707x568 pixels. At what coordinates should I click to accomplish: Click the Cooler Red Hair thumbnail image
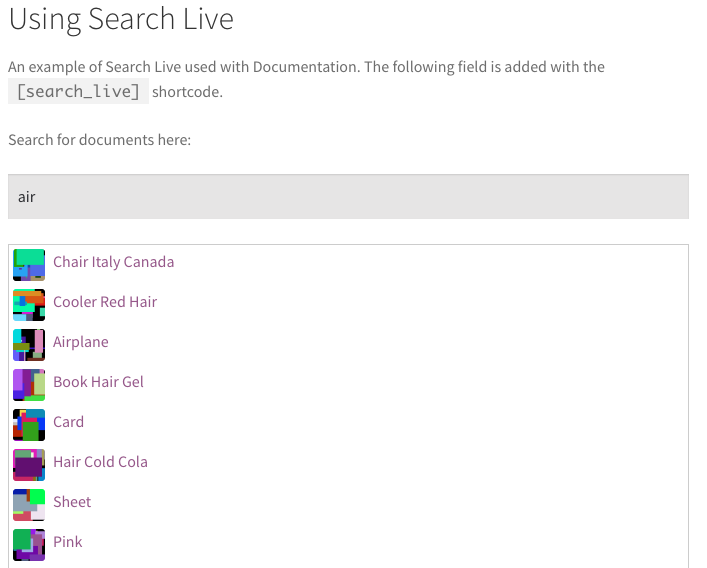[x=29, y=305]
